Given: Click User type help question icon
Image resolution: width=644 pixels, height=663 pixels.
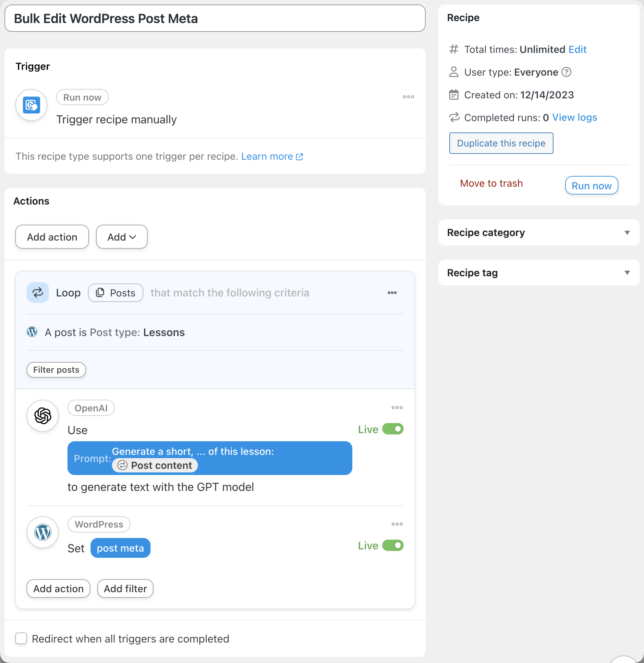Looking at the screenshot, I should [x=566, y=72].
